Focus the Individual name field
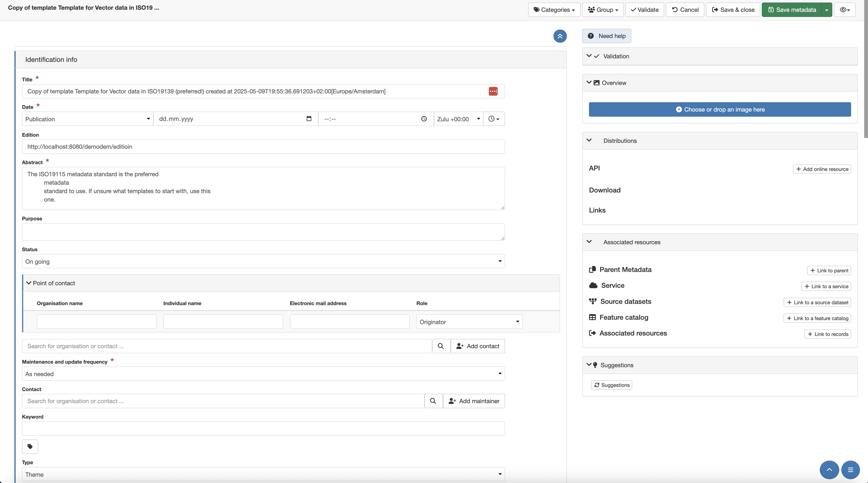The image size is (868, 483). [x=223, y=321]
